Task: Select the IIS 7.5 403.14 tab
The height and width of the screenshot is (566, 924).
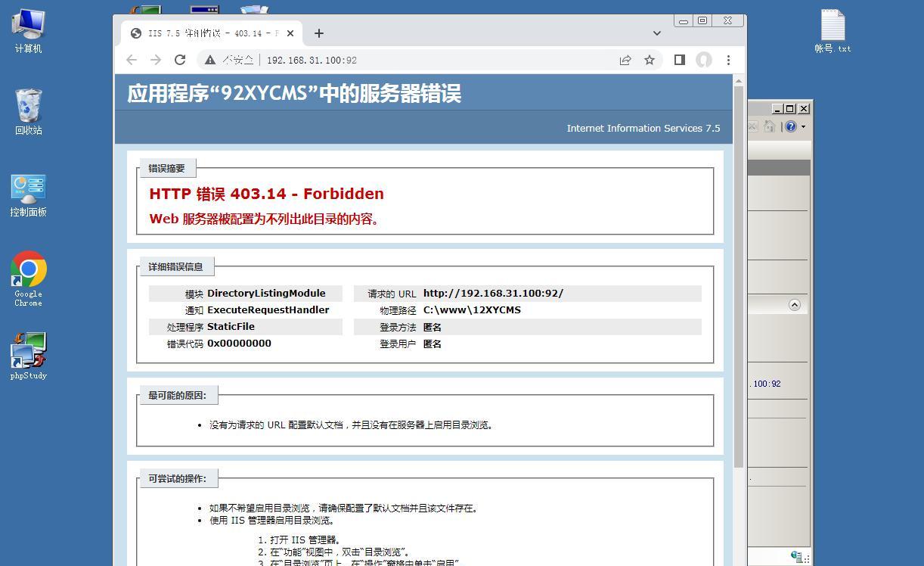Action: 212,33
